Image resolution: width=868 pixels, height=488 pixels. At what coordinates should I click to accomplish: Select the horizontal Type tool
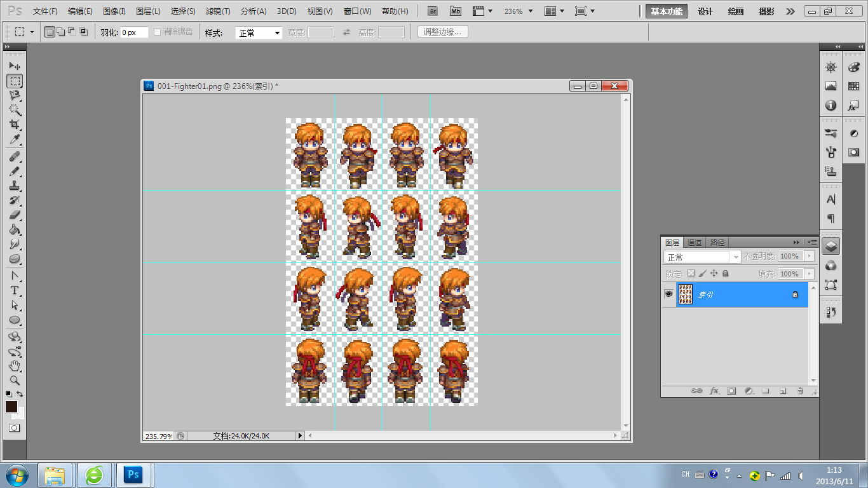coord(15,290)
